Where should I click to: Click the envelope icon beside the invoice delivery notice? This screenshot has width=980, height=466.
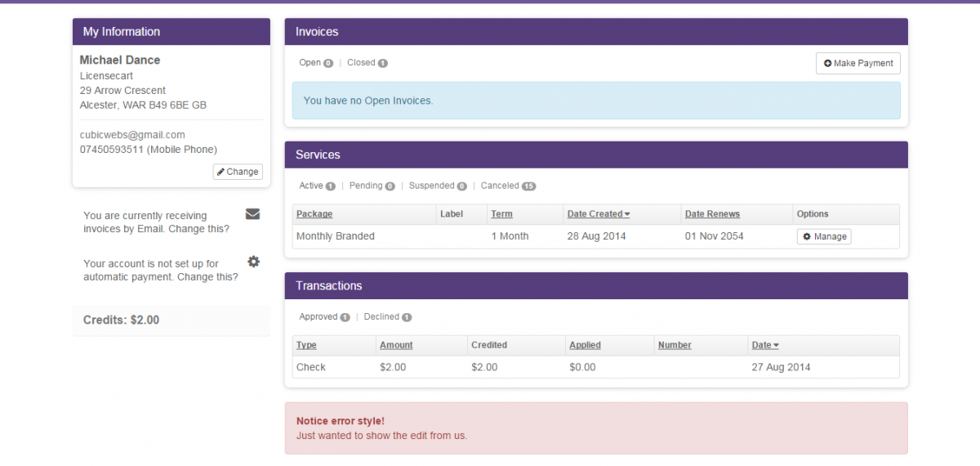252,214
